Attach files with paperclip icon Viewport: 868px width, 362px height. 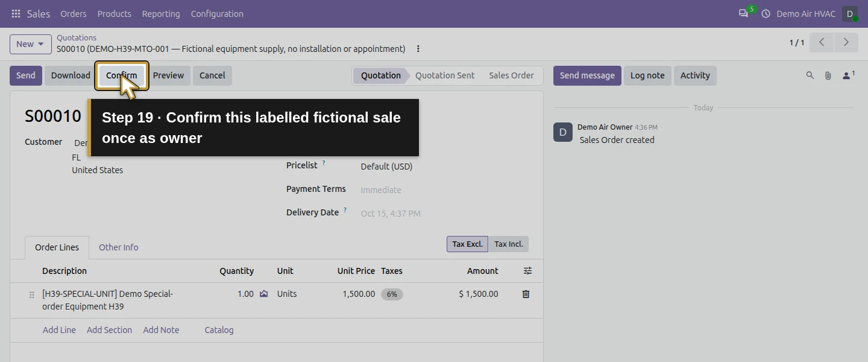828,75
